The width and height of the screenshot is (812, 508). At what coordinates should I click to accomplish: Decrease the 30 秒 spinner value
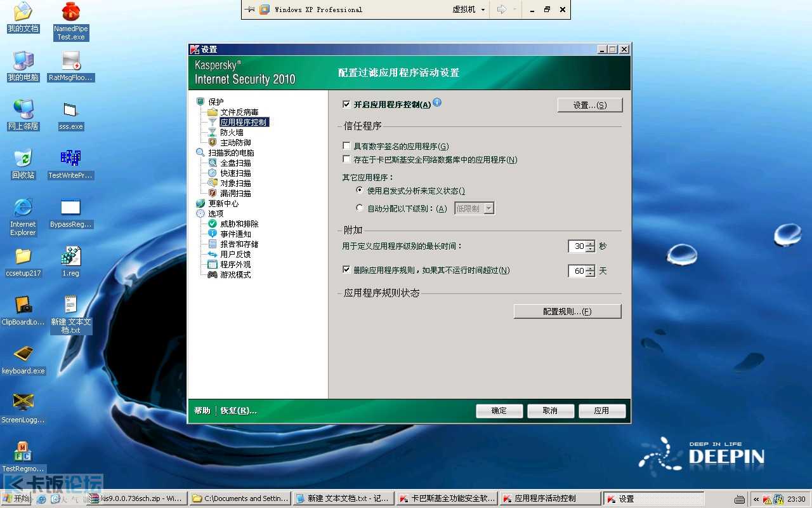(591, 249)
